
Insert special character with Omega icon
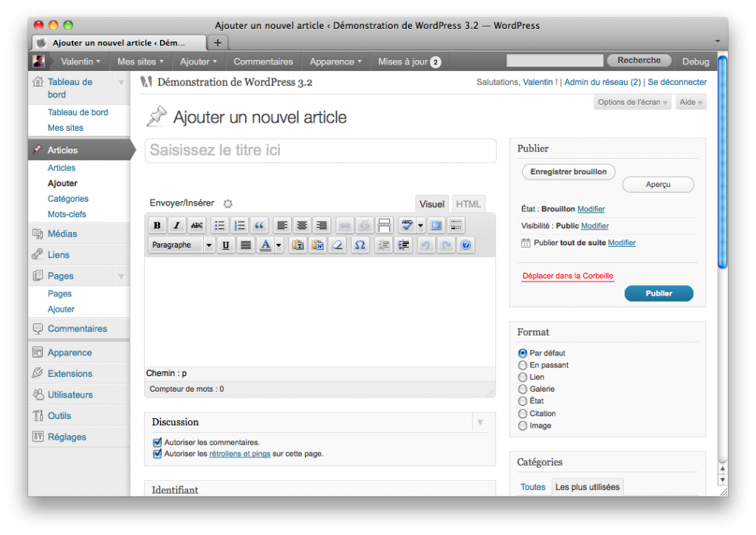coord(360,245)
